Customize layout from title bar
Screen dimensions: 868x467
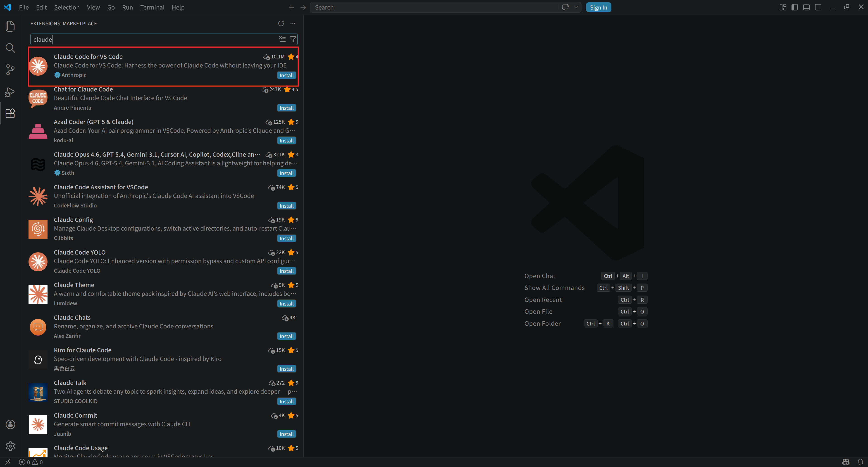click(783, 7)
